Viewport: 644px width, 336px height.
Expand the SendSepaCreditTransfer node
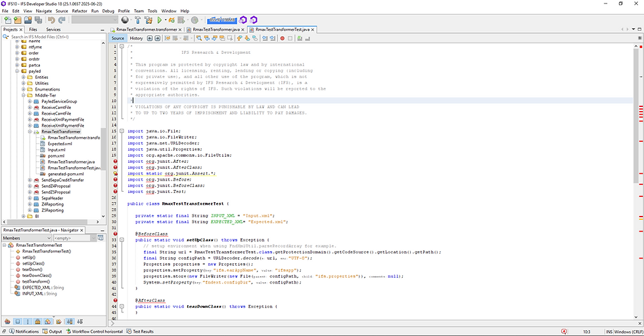pyautogui.click(x=30, y=180)
